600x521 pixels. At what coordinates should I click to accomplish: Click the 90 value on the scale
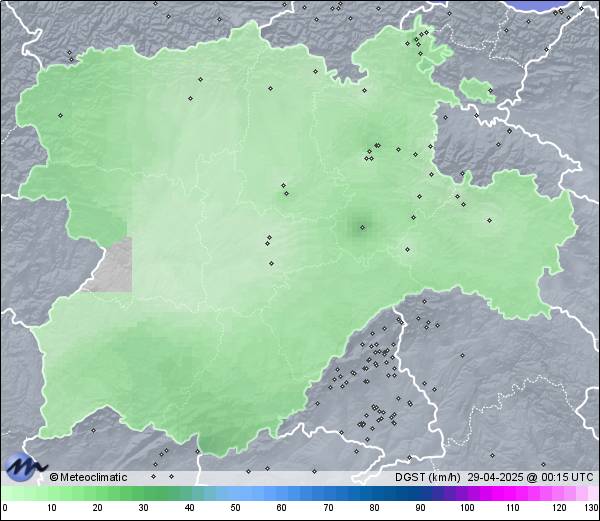420,508
